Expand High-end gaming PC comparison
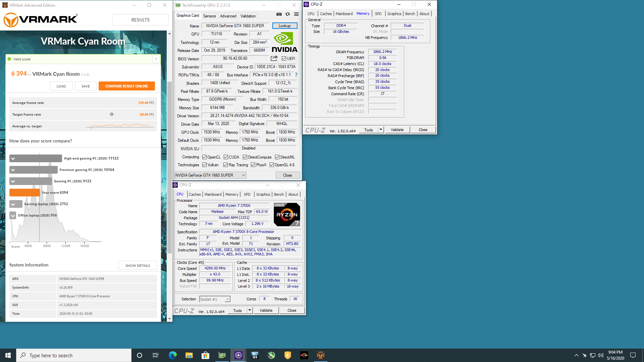644x362 pixels. [x=13, y=159]
